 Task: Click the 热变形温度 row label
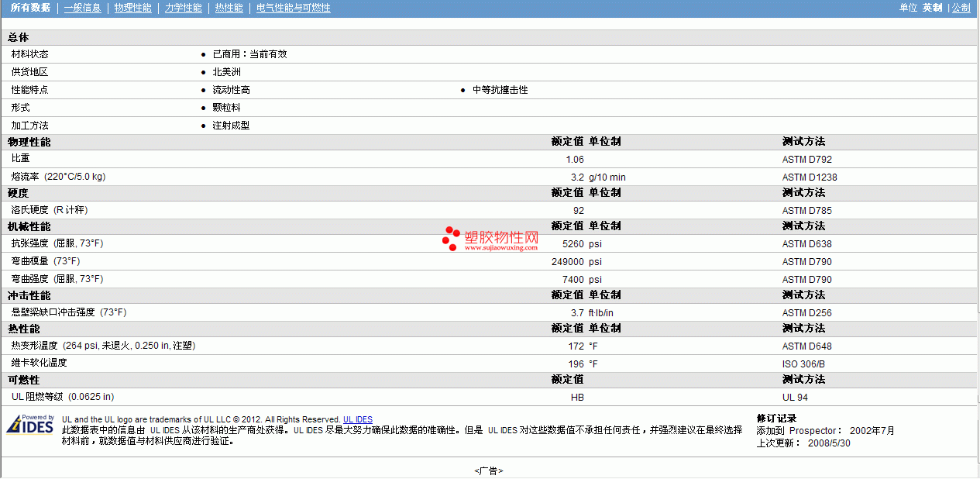click(x=103, y=346)
